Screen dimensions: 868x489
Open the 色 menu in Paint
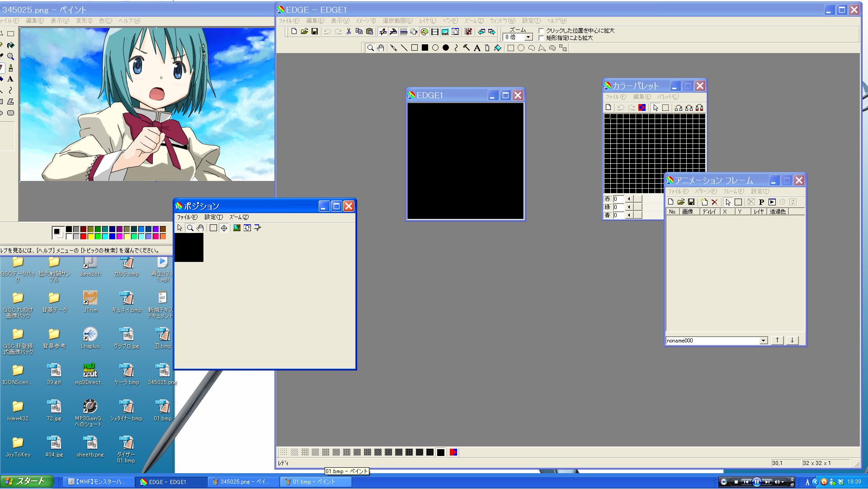(x=105, y=21)
